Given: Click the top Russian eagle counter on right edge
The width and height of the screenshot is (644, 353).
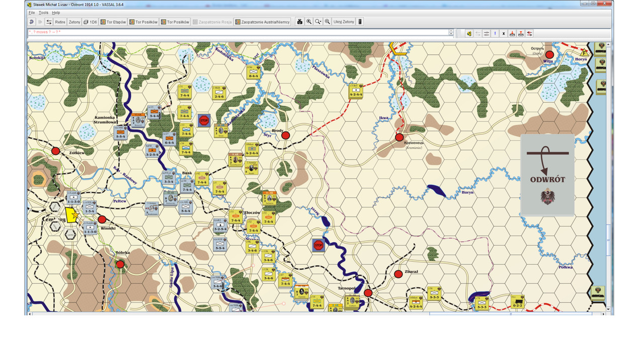Looking at the screenshot, I should pyautogui.click(x=600, y=49).
